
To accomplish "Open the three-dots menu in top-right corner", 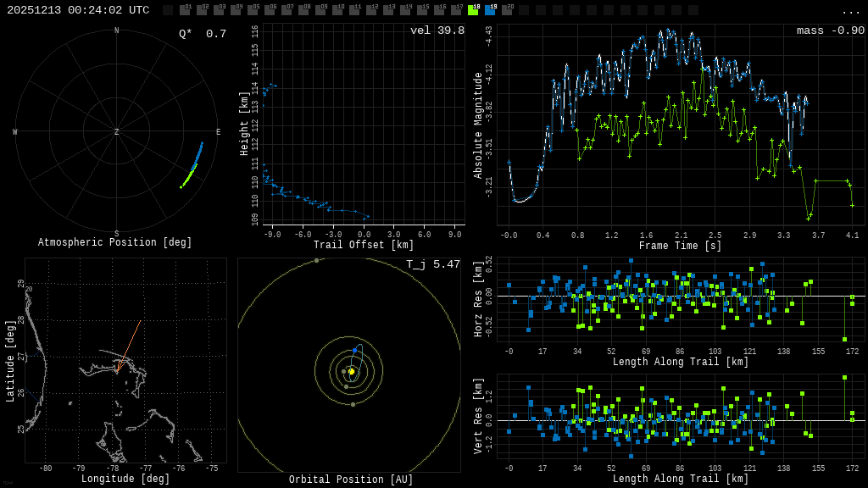I will point(850,11).
